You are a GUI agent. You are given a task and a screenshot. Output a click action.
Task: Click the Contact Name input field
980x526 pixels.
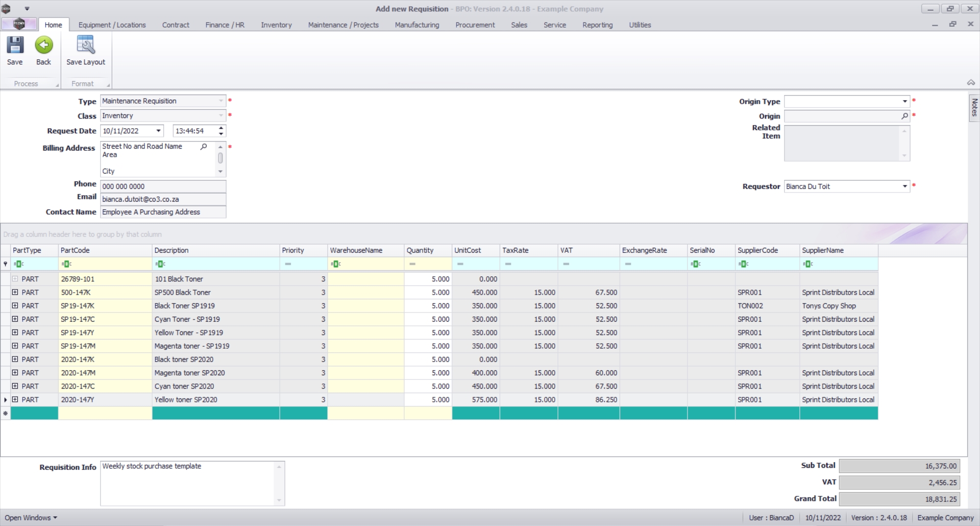(x=163, y=212)
